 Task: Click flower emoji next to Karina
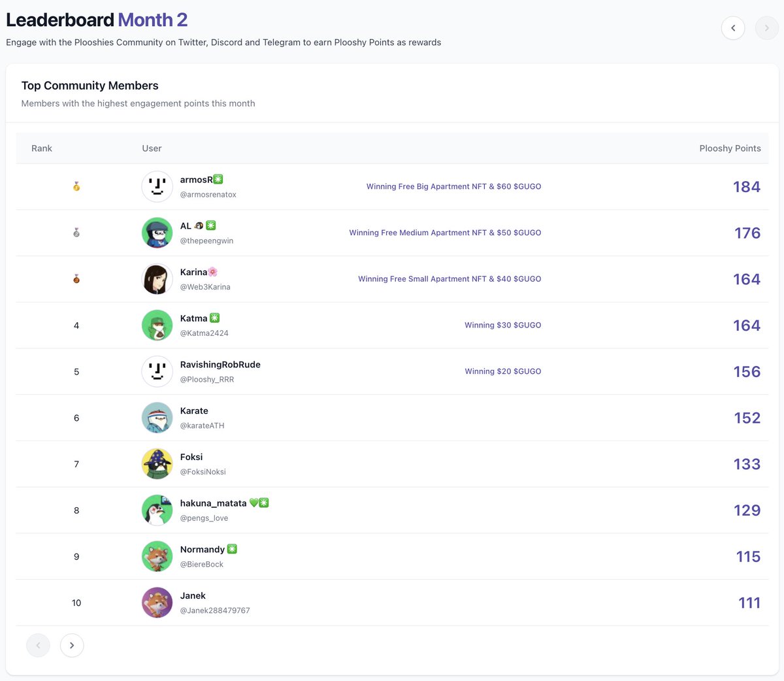point(212,272)
